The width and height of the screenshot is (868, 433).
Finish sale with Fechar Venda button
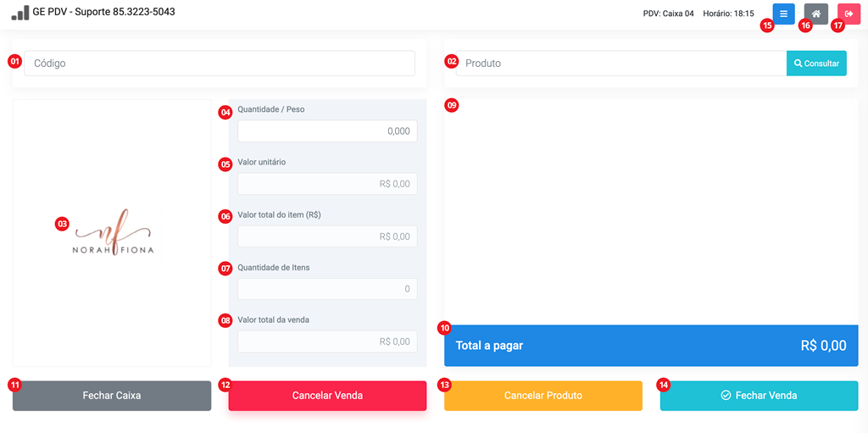pos(759,396)
